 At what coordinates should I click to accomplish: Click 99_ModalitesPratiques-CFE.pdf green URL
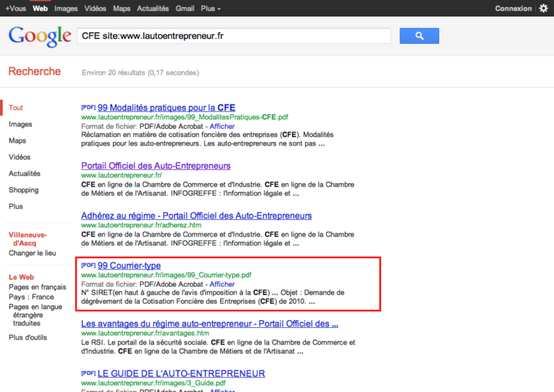185,117
